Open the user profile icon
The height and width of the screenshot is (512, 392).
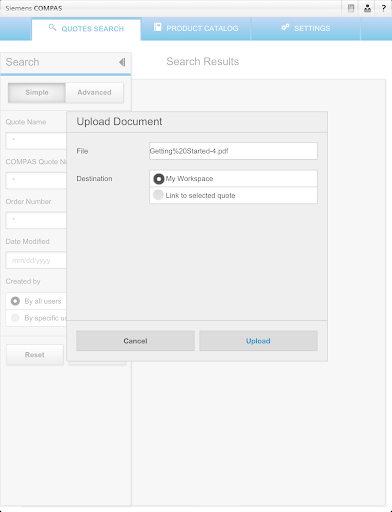367,8
